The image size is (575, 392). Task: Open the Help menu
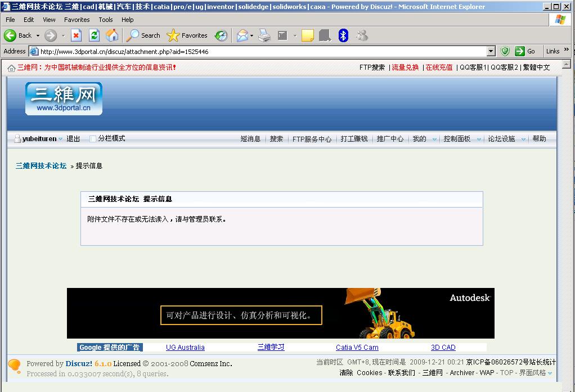(127, 20)
